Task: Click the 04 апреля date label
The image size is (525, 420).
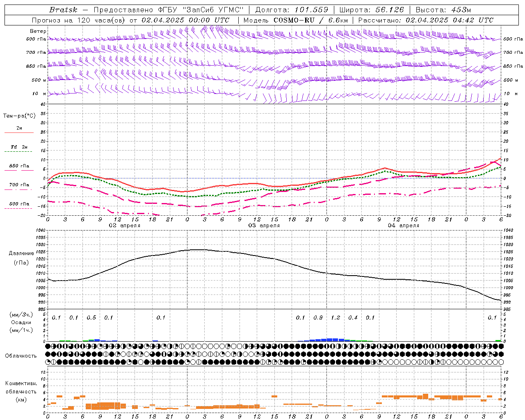Action: point(403,226)
